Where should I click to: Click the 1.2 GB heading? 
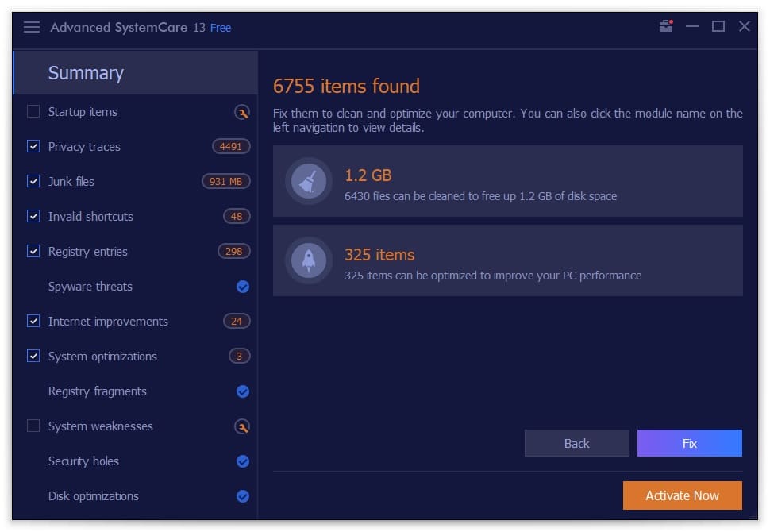tap(368, 175)
